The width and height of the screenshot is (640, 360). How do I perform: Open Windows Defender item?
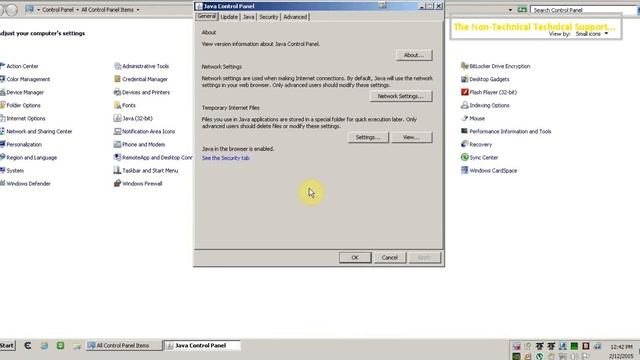point(25,184)
